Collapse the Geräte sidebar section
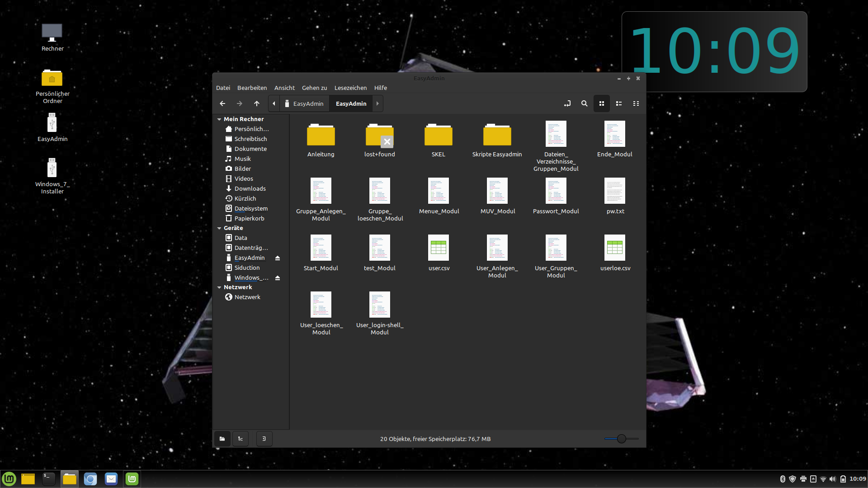Screen dimensions: 868x488 tap(219, 228)
